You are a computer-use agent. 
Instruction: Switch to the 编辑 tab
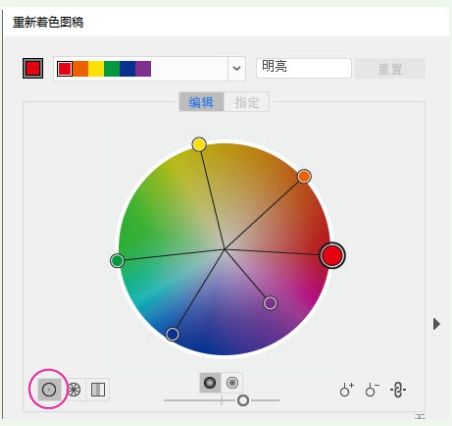[201, 102]
